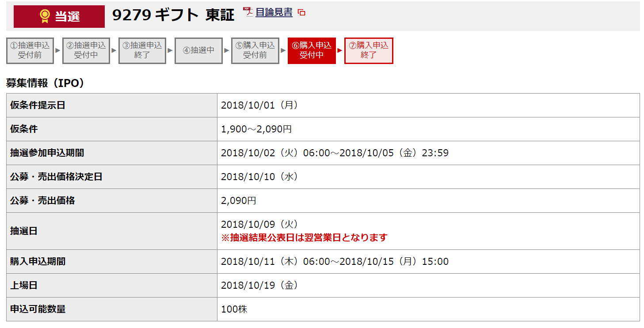Select step ⑤購入申込受付前
644x328 pixels.
point(255,51)
